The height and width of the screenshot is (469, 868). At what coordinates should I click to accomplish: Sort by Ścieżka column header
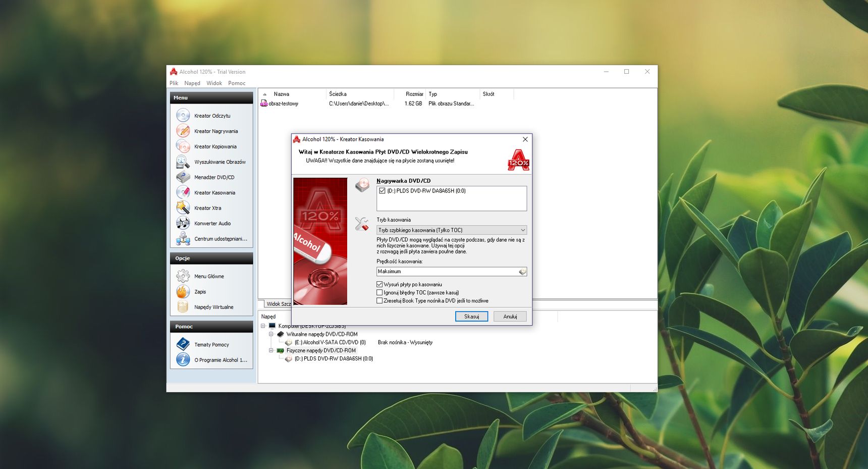point(360,94)
